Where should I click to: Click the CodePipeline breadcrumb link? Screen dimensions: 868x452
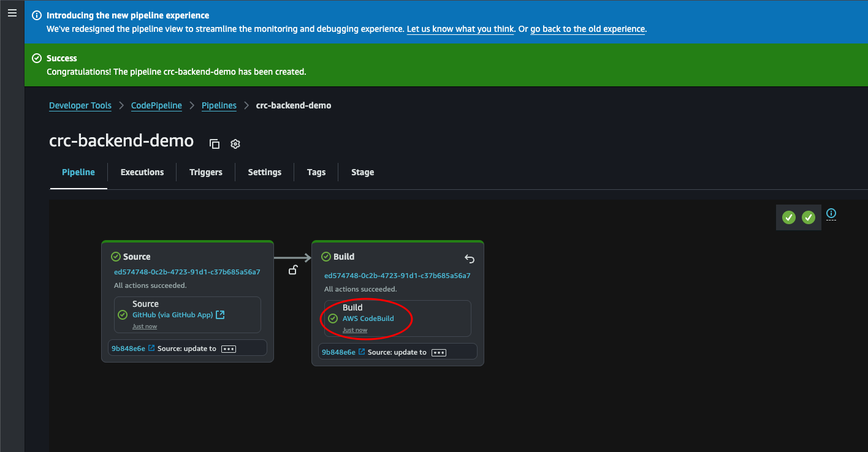click(156, 105)
